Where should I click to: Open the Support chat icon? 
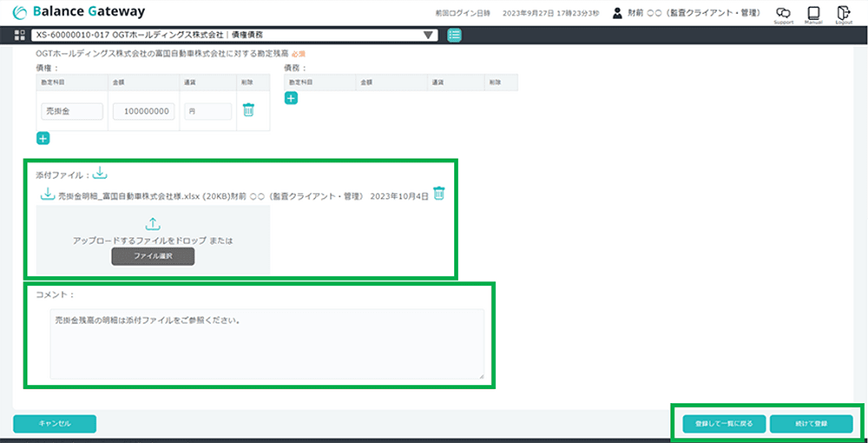tap(783, 13)
